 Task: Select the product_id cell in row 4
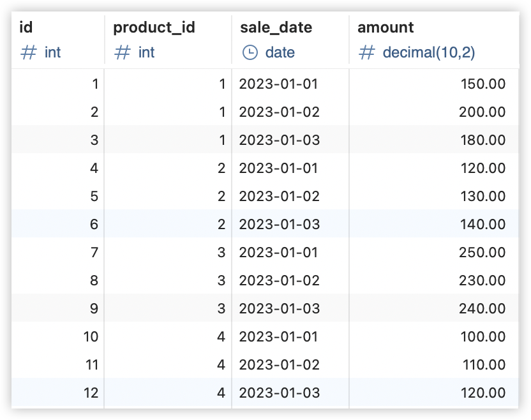[x=168, y=168]
